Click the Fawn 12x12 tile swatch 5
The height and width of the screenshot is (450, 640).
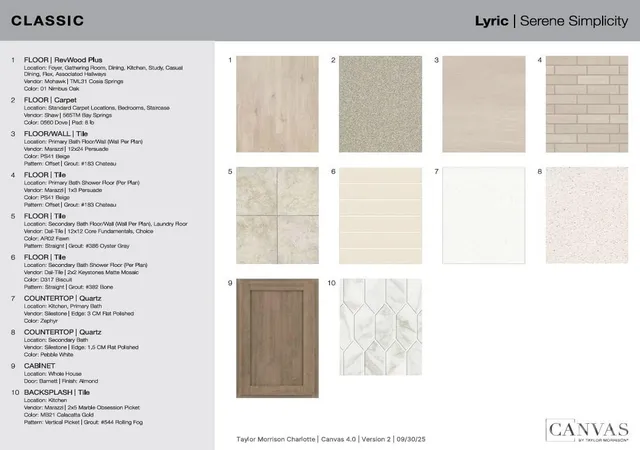point(277,215)
